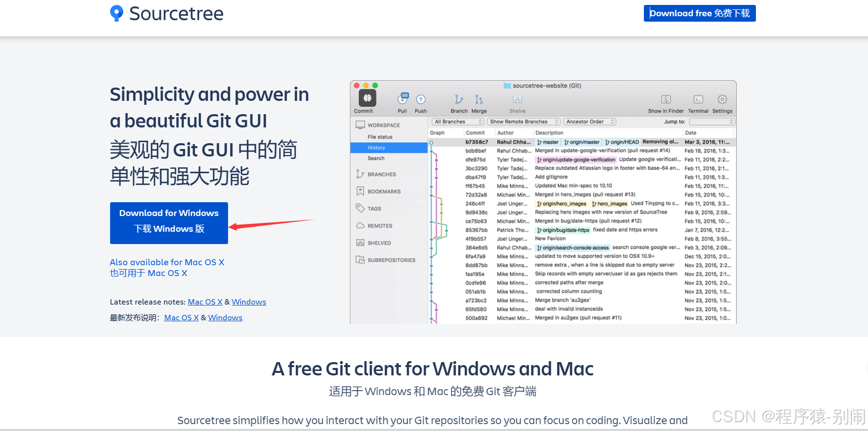The width and height of the screenshot is (868, 431).
Task: Select File status in sidebar
Action: (380, 137)
